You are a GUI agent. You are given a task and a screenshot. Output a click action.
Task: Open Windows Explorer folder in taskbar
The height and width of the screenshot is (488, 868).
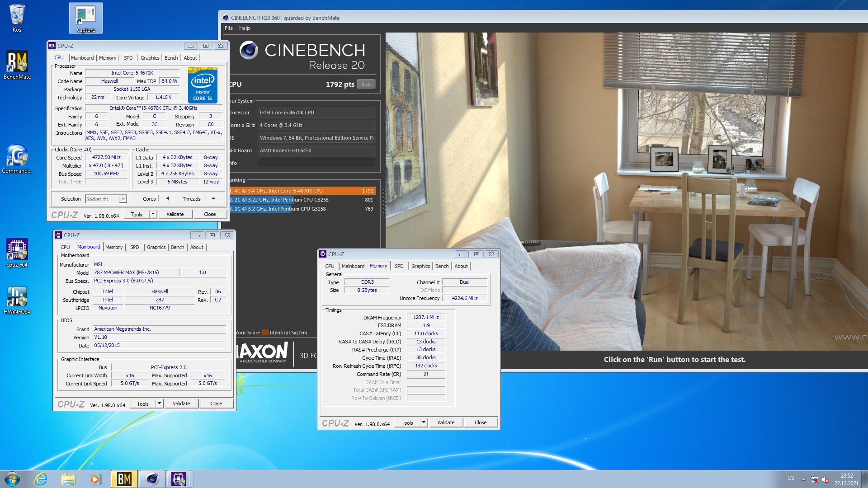pos(68,479)
